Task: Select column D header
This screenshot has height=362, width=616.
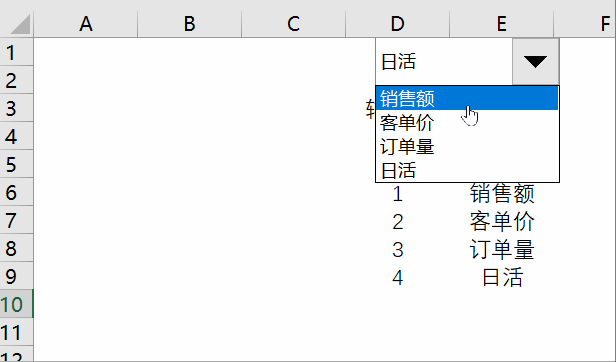Action: (398, 24)
